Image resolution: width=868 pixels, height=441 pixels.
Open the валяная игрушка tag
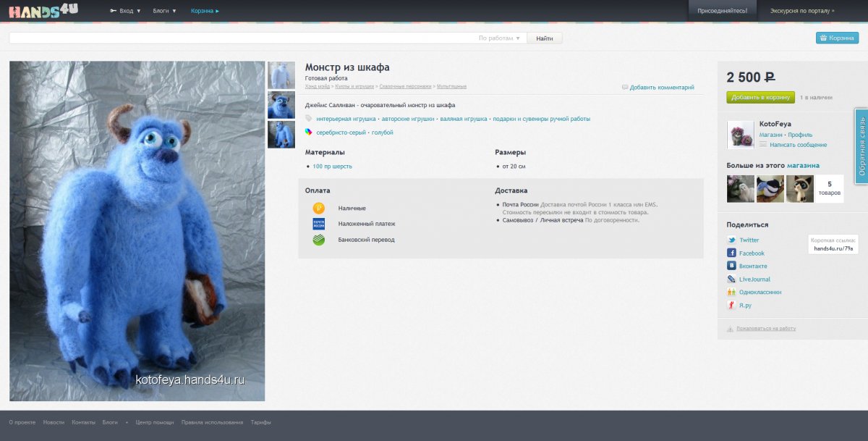(x=464, y=119)
